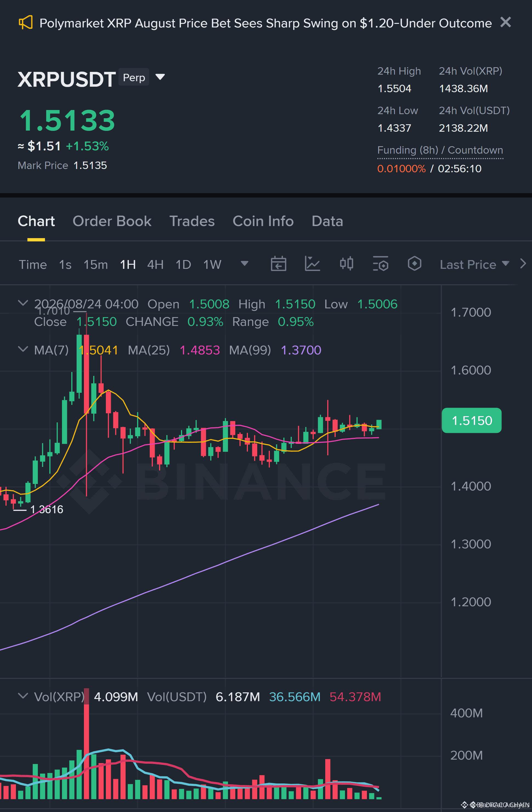This screenshot has width=532, height=812.
Task: Select the Time line-chart interval
Action: click(x=33, y=264)
